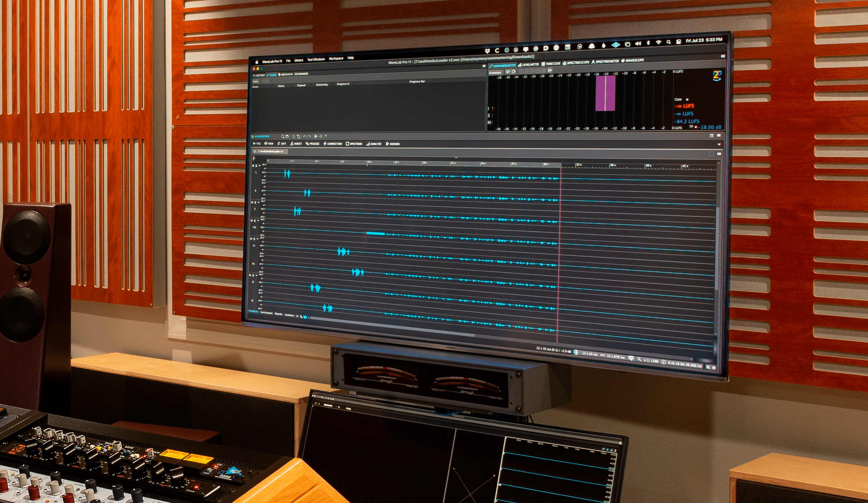Click the New file icon in Audio Editor toolbar
This screenshot has width=868, height=503.
tap(283, 137)
